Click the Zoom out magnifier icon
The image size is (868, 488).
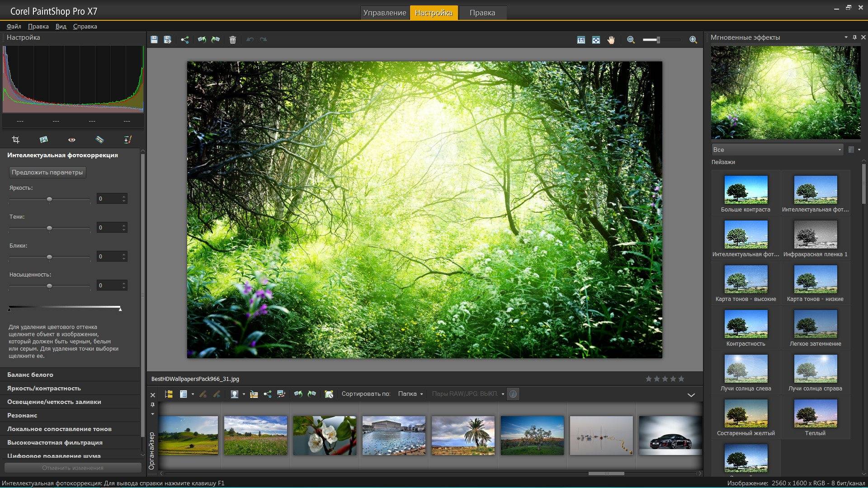pos(631,40)
